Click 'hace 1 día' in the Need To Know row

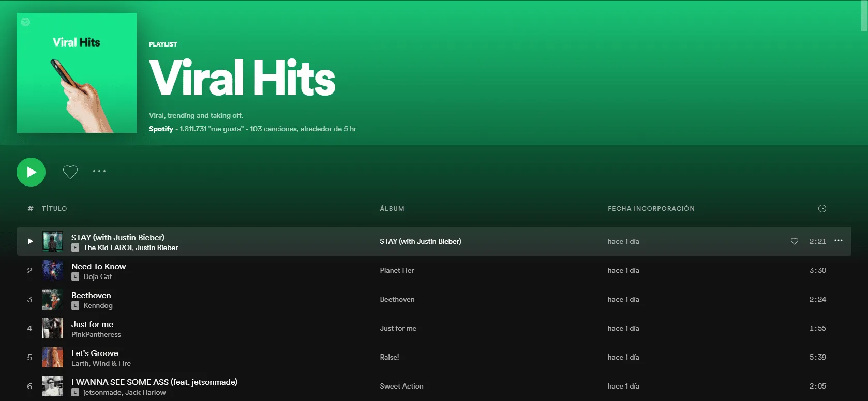(623, 270)
